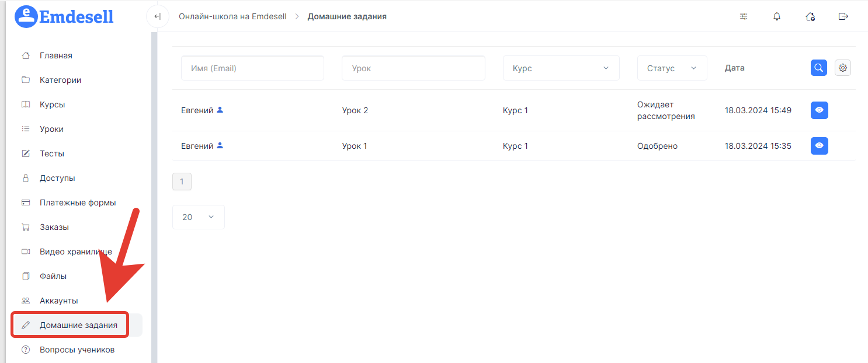Image resolution: width=868 pixels, height=363 pixels.
Task: Click the book icon beside Курсы
Action: tap(26, 104)
